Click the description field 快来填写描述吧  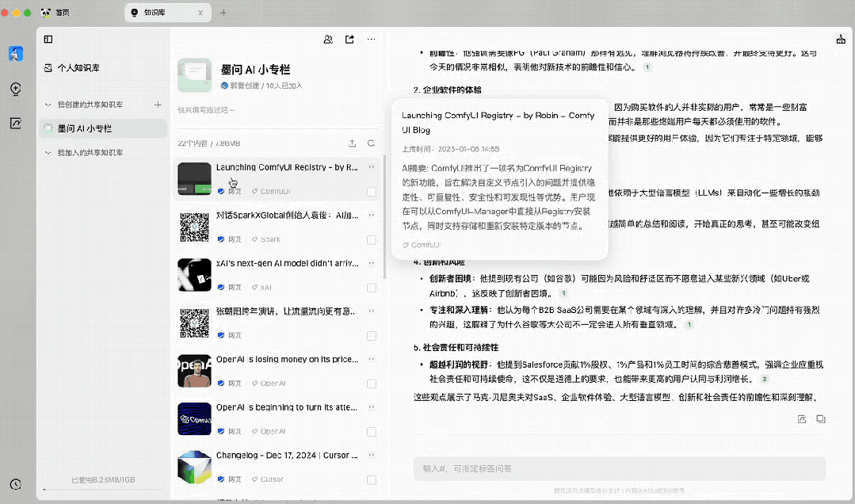coord(206,110)
